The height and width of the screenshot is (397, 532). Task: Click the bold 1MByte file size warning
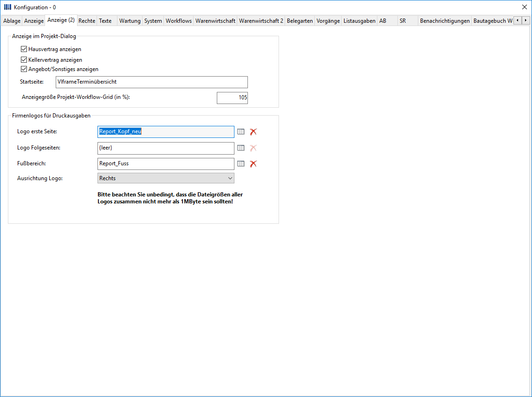point(170,198)
